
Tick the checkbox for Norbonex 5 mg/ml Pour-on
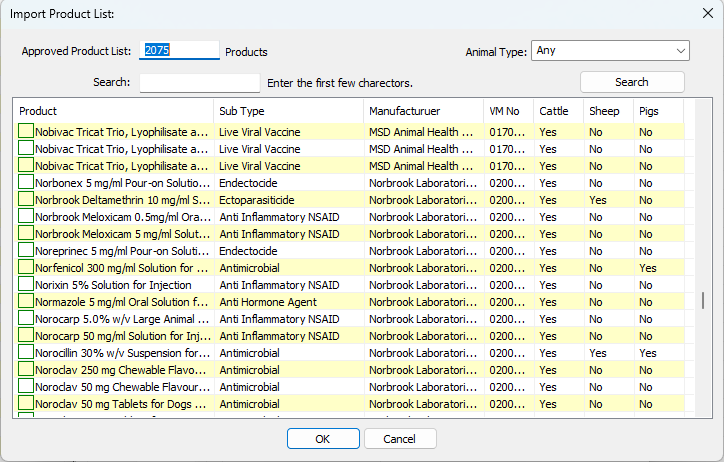click(26, 182)
